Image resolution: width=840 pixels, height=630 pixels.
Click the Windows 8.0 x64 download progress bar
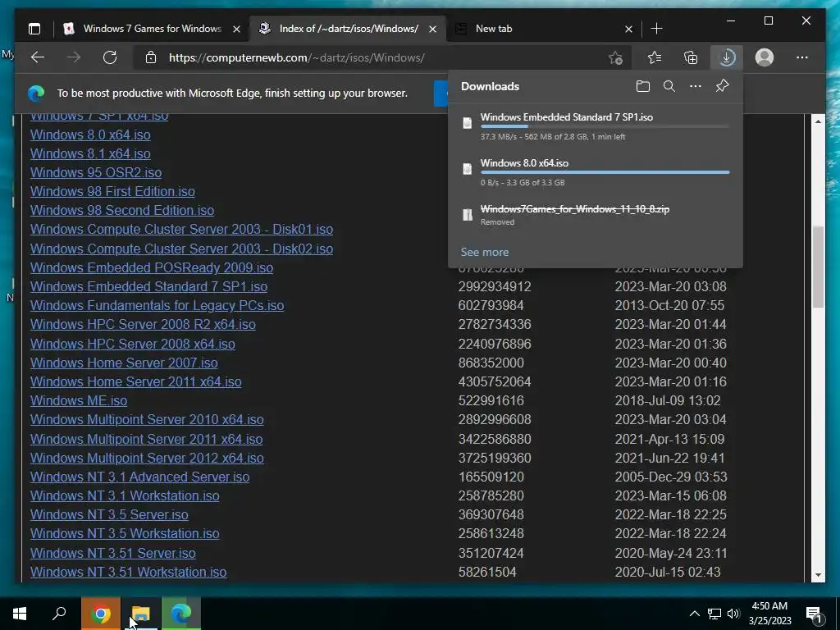[x=605, y=172]
